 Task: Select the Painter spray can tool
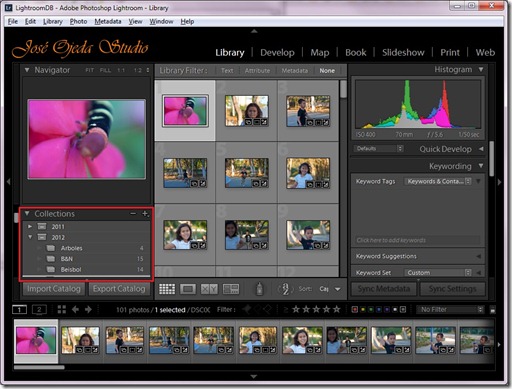[259, 289]
